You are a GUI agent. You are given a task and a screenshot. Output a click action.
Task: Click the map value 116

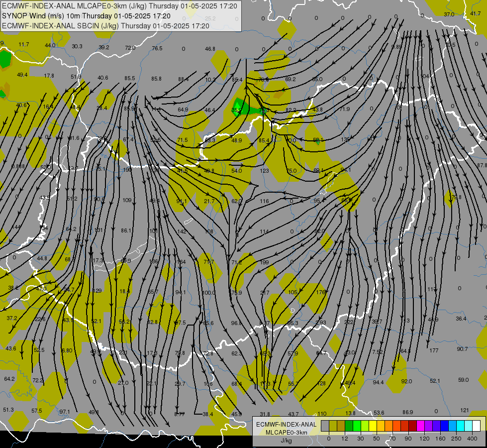(x=264, y=201)
